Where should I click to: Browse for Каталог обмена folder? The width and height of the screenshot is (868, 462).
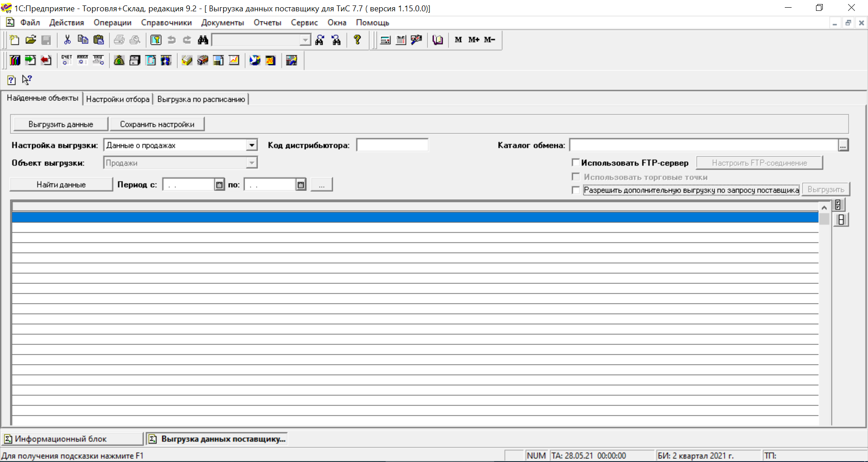click(x=843, y=145)
